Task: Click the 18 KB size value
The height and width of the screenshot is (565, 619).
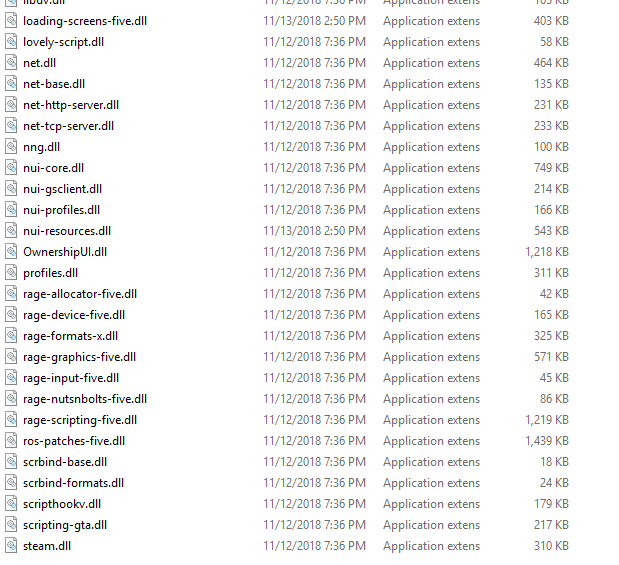Action: 554,462
